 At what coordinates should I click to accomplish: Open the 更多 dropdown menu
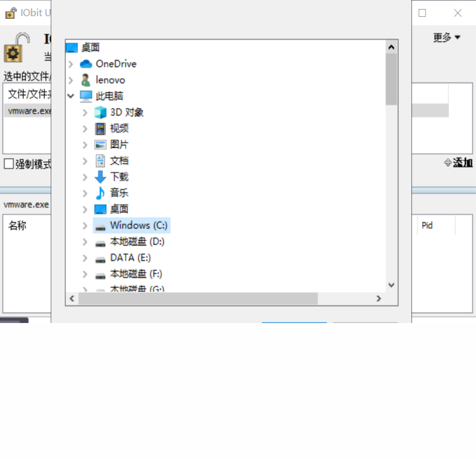pos(447,37)
